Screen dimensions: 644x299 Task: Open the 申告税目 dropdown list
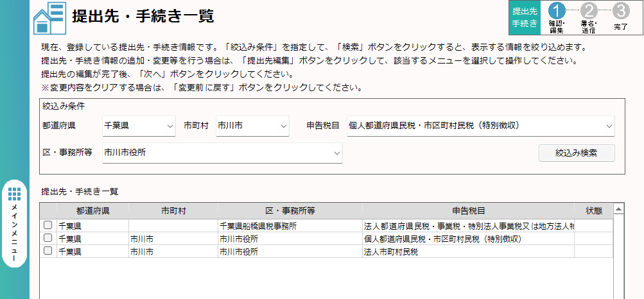pyautogui.click(x=480, y=126)
